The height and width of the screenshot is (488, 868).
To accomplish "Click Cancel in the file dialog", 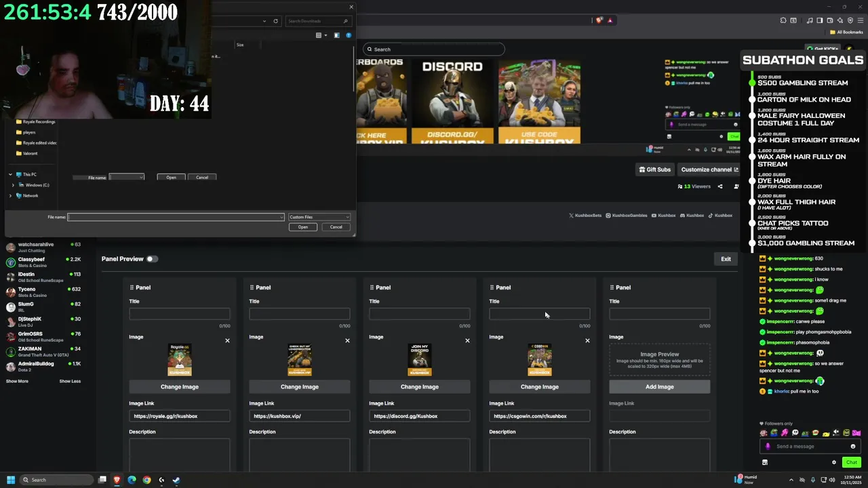I will click(x=336, y=227).
